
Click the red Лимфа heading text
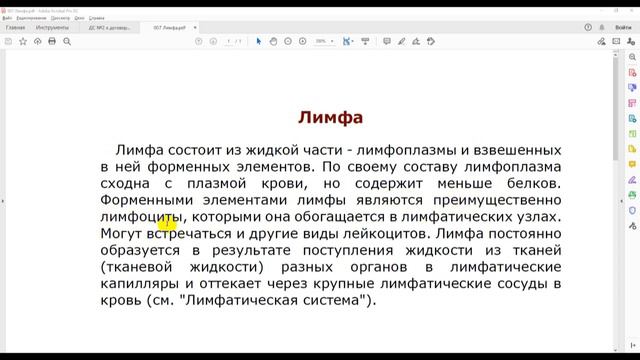point(330,118)
